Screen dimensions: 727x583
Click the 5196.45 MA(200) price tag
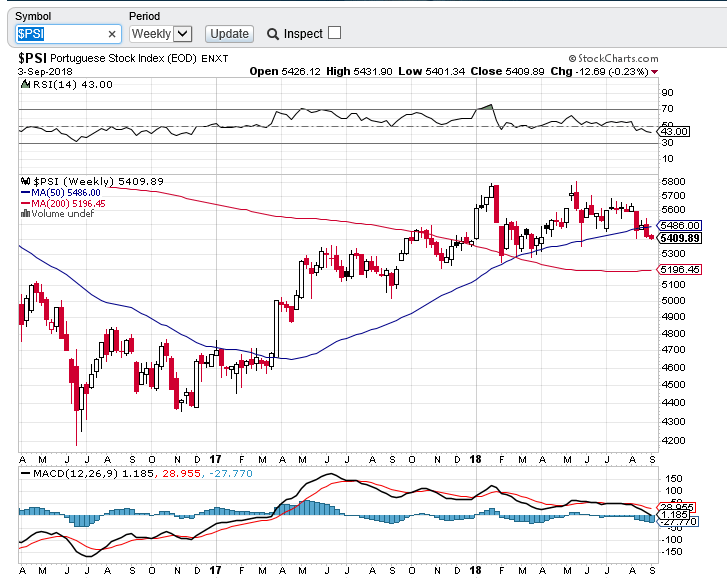click(679, 270)
